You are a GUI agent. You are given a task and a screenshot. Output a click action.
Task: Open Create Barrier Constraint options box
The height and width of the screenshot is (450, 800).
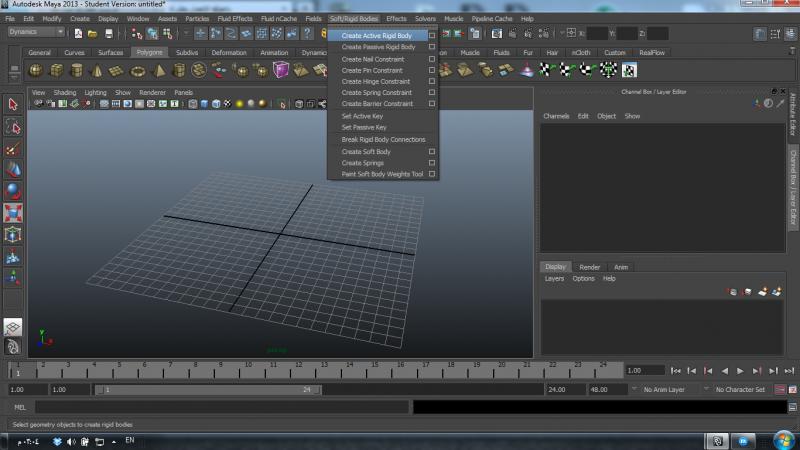click(432, 104)
